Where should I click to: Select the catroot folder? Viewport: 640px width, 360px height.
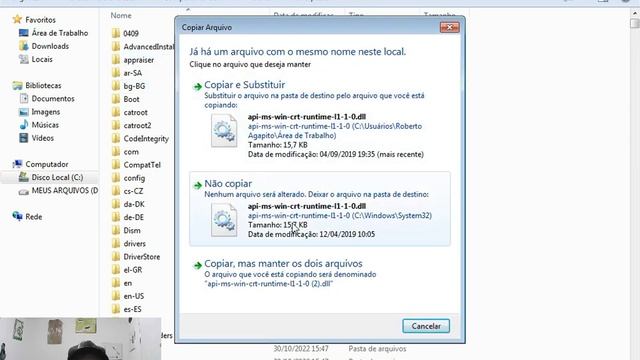click(x=136, y=112)
